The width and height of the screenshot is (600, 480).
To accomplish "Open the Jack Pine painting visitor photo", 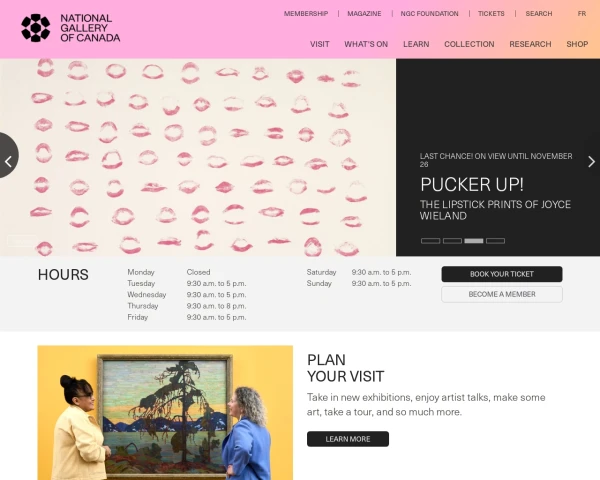I will (165, 413).
